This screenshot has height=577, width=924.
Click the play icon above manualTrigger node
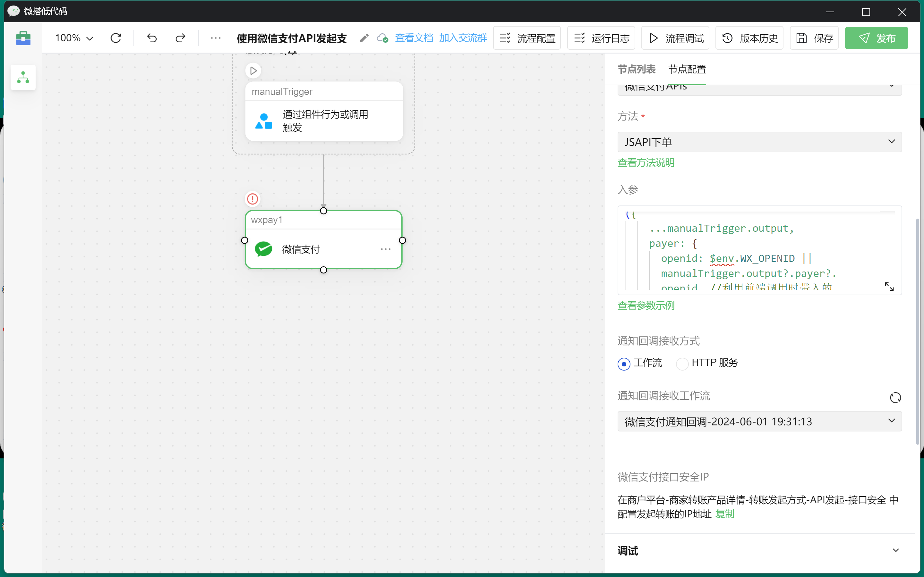253,71
